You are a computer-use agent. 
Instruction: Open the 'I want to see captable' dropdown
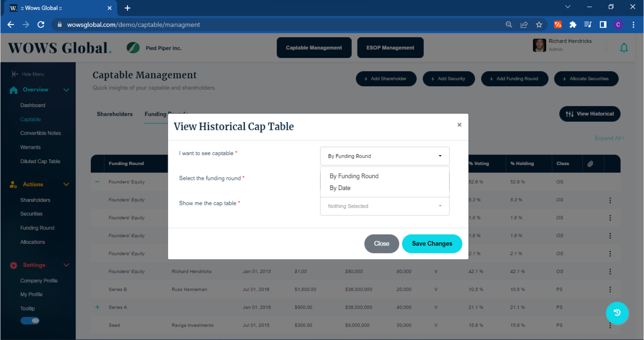[385, 156]
